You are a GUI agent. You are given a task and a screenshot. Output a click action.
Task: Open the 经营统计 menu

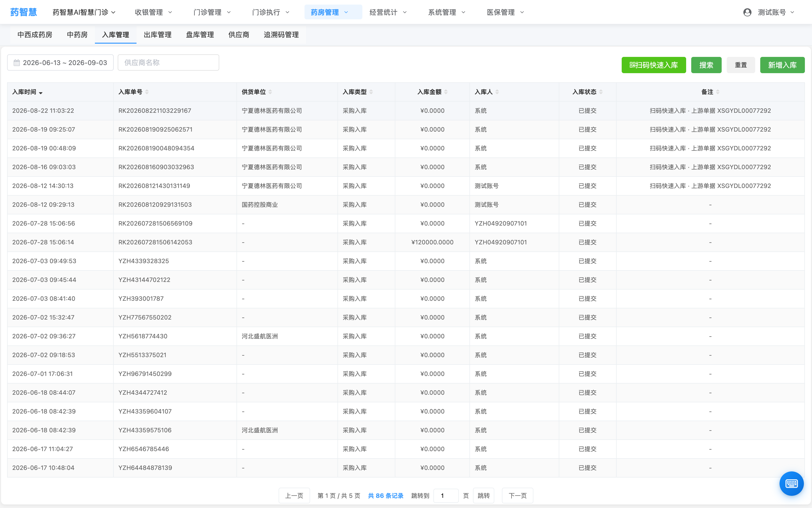point(388,12)
